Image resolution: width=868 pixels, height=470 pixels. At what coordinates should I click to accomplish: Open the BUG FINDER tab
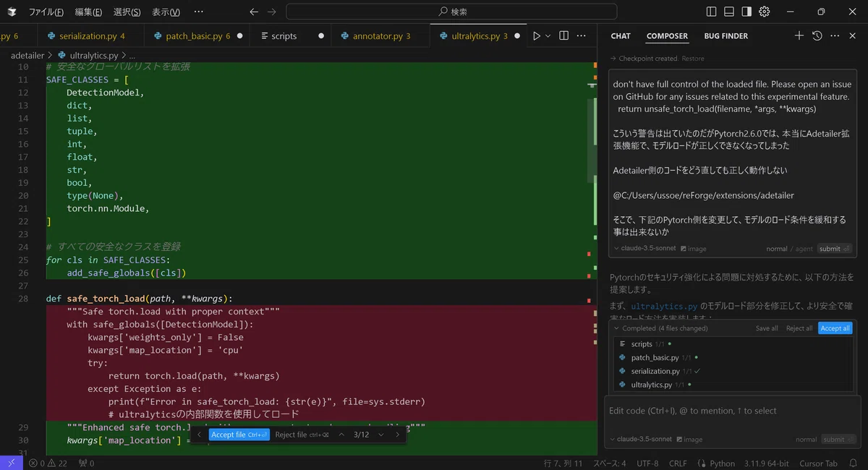click(x=726, y=36)
